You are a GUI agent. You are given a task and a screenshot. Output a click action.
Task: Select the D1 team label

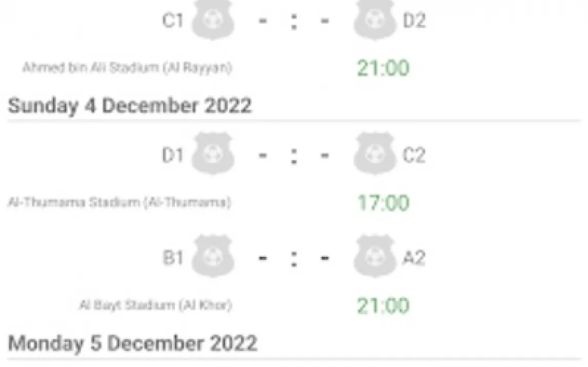[x=172, y=155]
